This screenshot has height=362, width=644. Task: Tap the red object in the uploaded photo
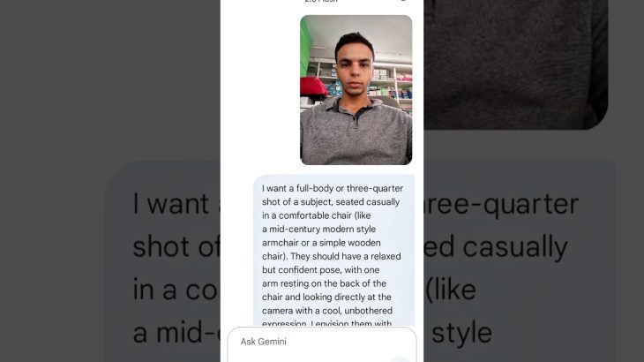(x=313, y=87)
